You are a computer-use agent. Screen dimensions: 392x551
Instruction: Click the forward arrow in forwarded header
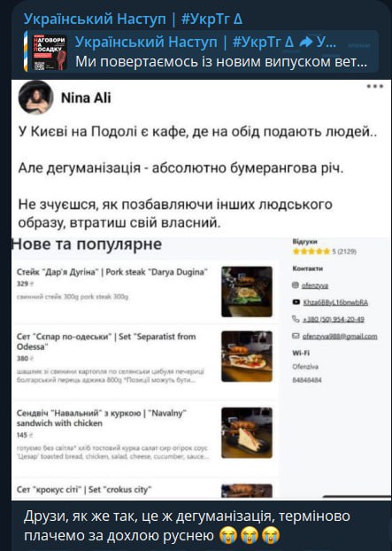point(305,43)
